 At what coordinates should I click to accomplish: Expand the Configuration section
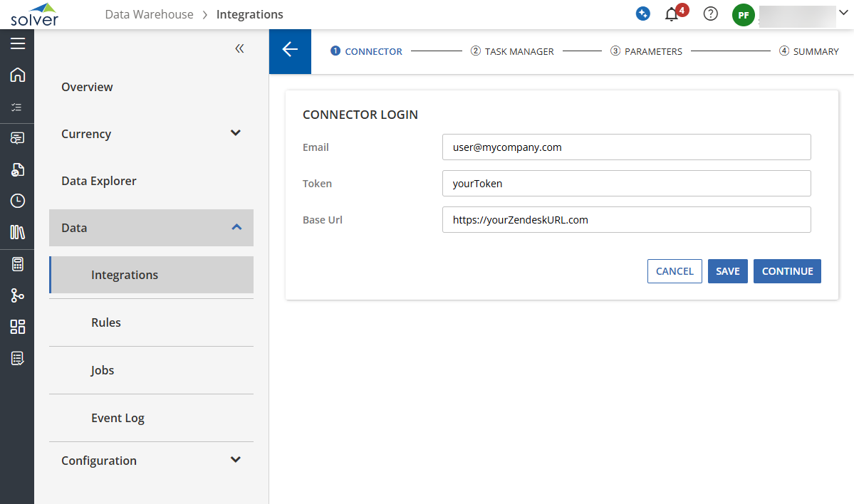tap(236, 460)
